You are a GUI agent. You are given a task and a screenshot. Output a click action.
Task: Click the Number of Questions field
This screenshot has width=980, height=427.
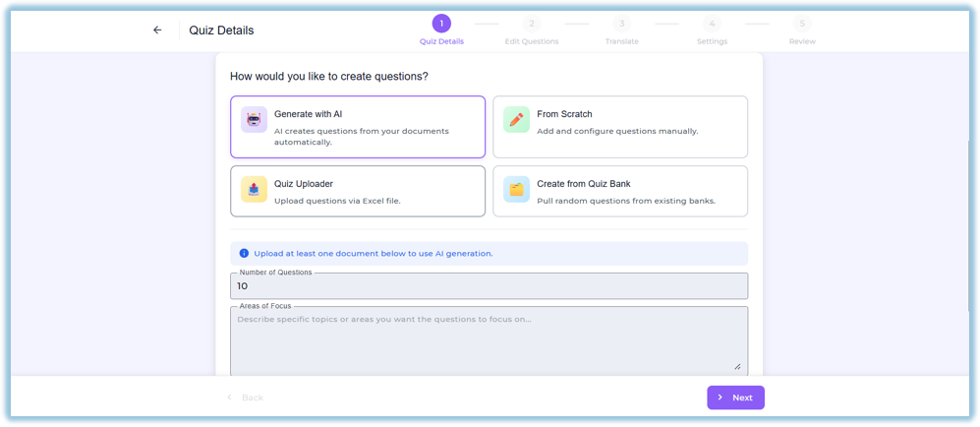[x=489, y=286]
